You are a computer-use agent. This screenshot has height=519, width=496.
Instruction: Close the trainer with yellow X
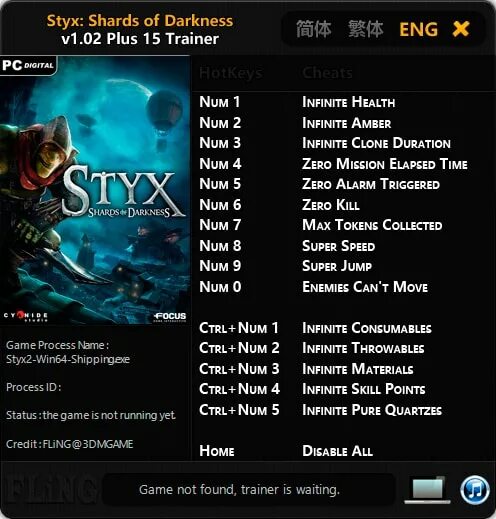[461, 29]
